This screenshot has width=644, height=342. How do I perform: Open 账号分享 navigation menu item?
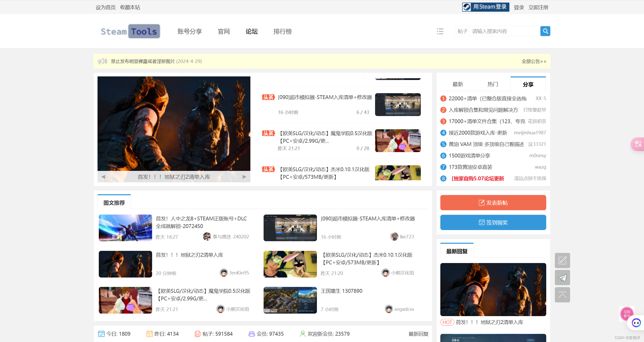coord(189,31)
